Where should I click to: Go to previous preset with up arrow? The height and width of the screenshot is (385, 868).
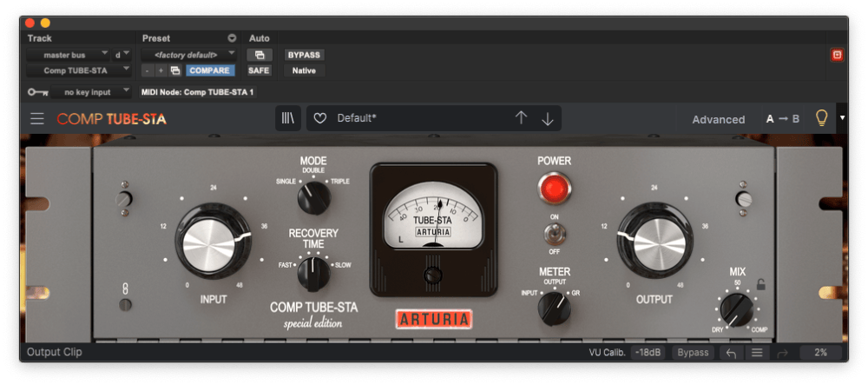[x=521, y=118]
